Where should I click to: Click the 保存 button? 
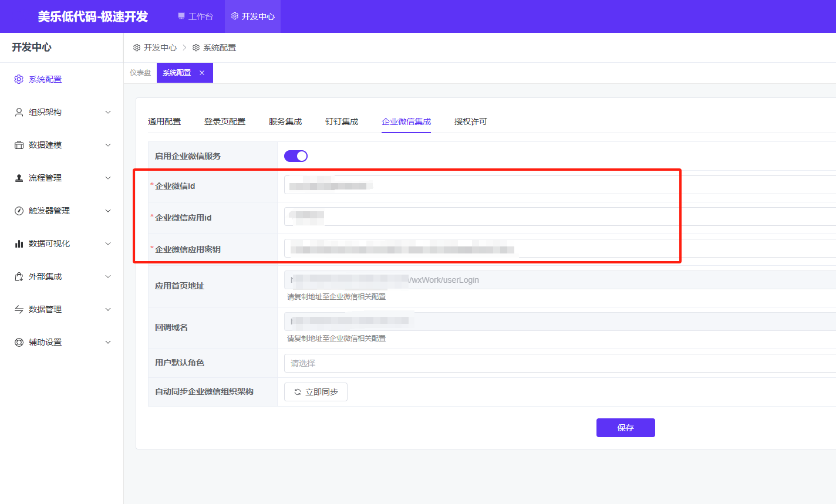(625, 428)
